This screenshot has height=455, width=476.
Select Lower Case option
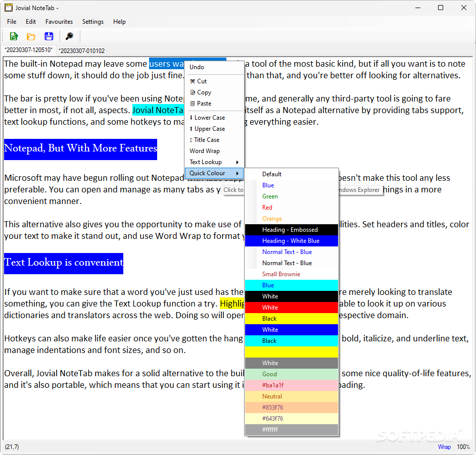214,118
